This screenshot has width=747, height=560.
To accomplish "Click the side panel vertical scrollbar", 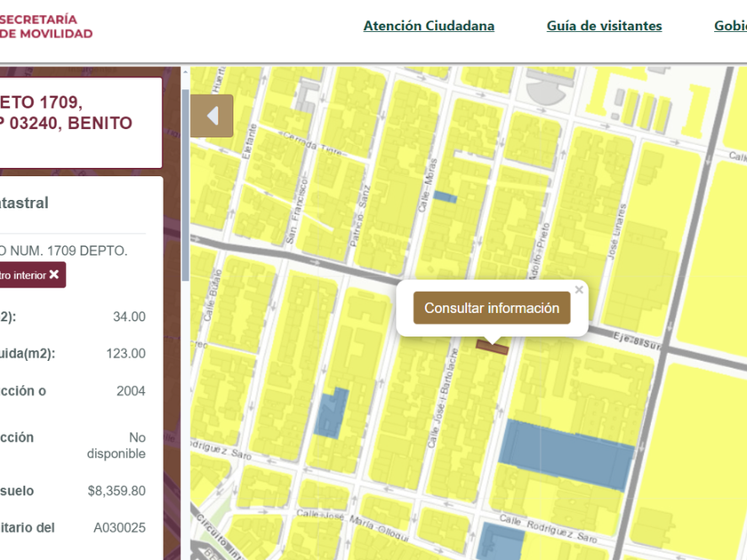I will (x=185, y=185).
